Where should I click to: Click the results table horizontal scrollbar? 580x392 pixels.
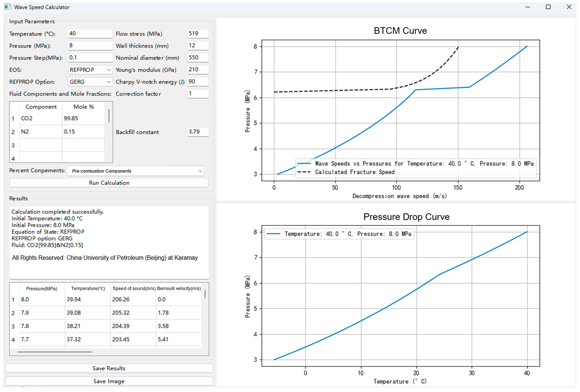55,352
